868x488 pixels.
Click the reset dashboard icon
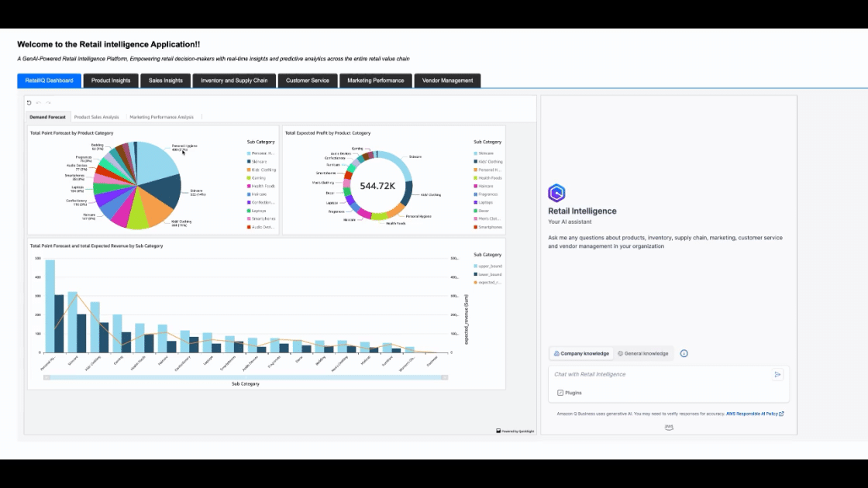point(29,103)
